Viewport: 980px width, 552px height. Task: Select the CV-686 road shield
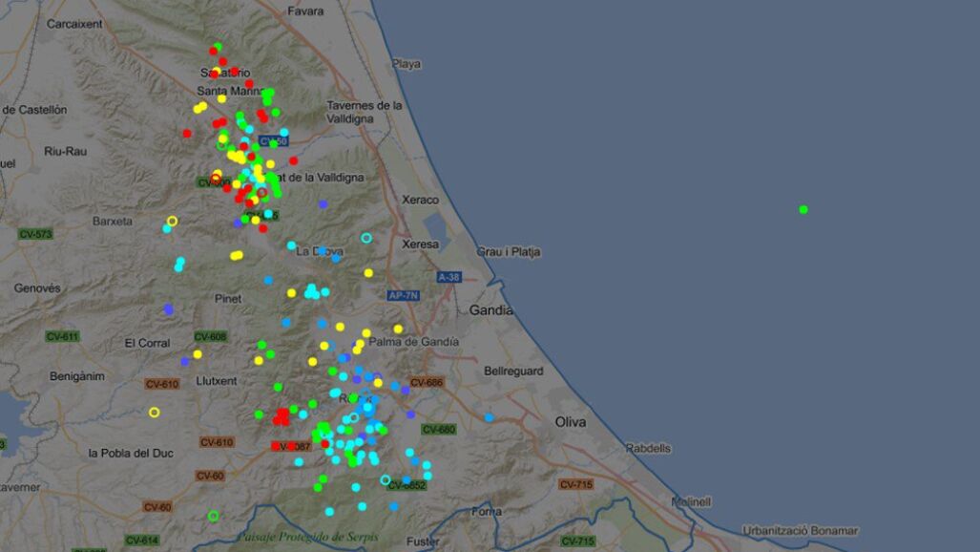pyautogui.click(x=427, y=383)
